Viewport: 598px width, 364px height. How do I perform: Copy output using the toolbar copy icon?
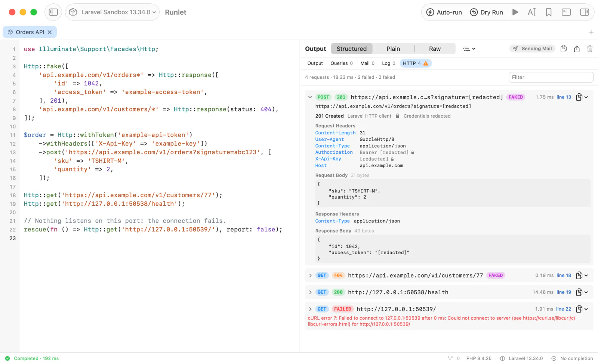[x=564, y=49]
